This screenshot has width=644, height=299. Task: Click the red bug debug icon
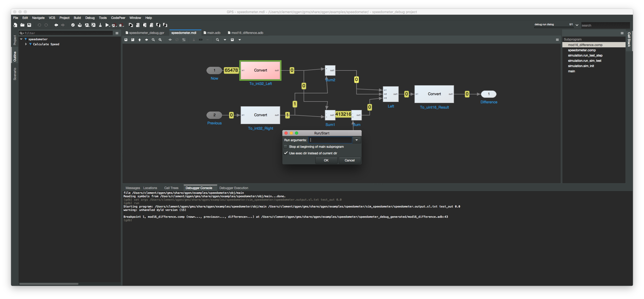coord(121,25)
